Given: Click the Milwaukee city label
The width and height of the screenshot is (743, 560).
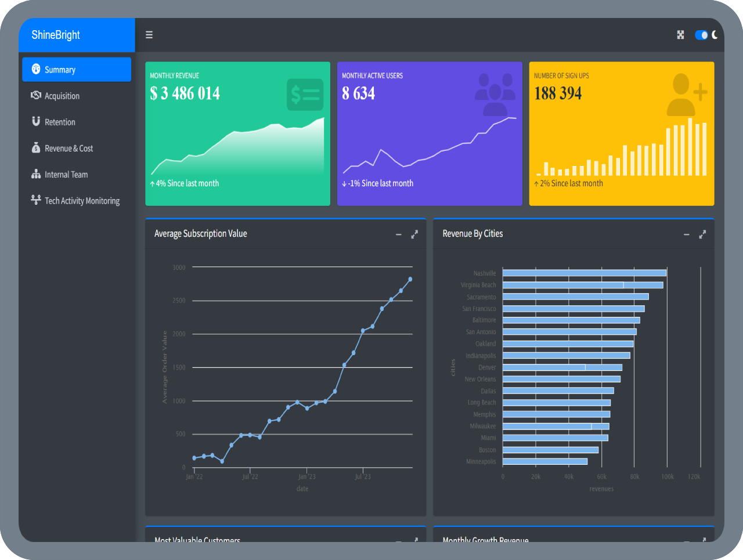Looking at the screenshot, I should [x=482, y=426].
